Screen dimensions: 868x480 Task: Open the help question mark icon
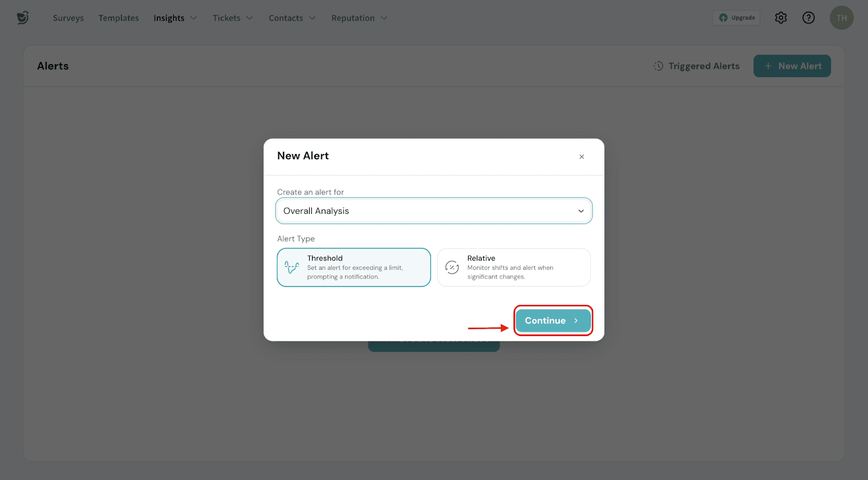[808, 18]
